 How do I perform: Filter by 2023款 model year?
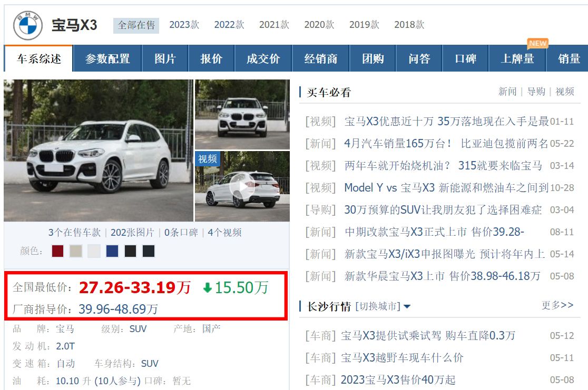[184, 25]
